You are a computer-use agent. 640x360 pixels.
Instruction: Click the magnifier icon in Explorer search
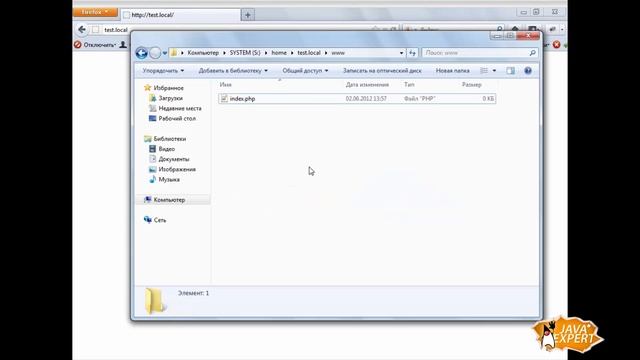[x=532, y=53]
